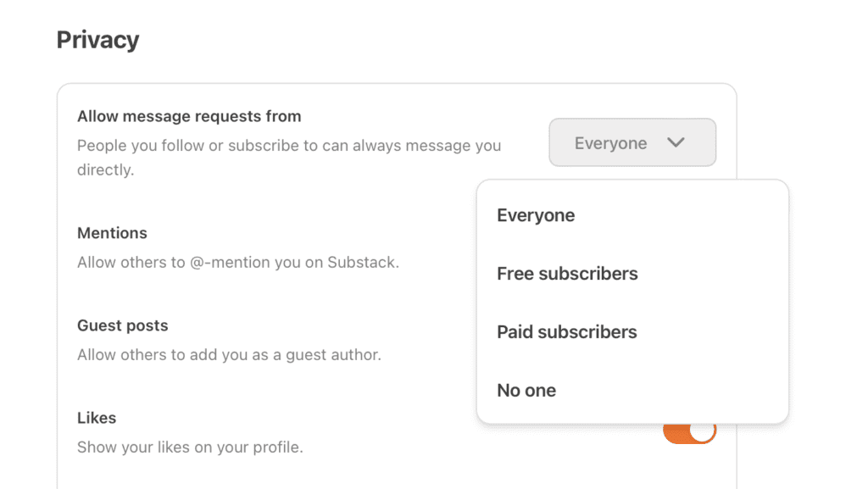Click the chevron icon beside "Everyone"
This screenshot has height=489, width=868.
pyautogui.click(x=676, y=142)
